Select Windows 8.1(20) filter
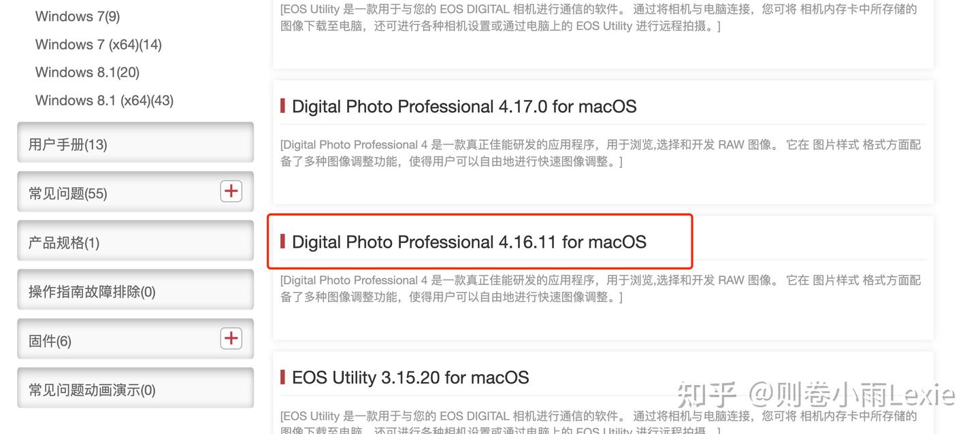980x434 pixels. point(87,72)
